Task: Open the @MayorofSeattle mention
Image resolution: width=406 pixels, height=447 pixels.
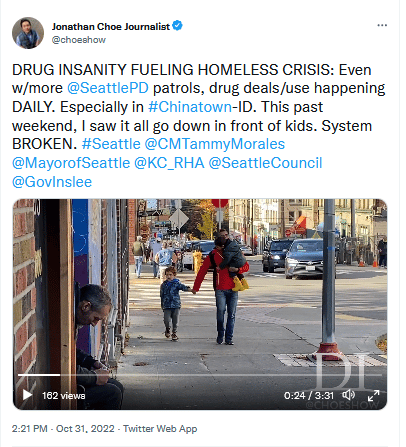Action: click(x=71, y=163)
